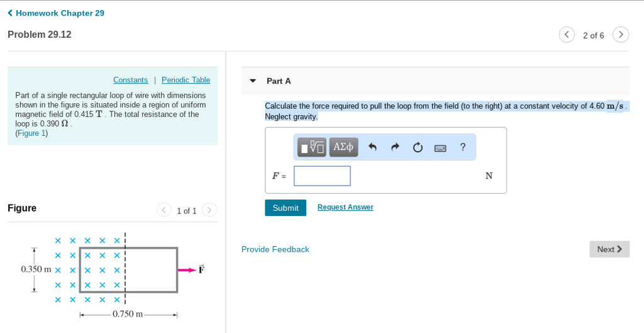Viewport: 644px width, 333px height.
Task: Open keyboard shortcuts icon
Action: [x=440, y=148]
